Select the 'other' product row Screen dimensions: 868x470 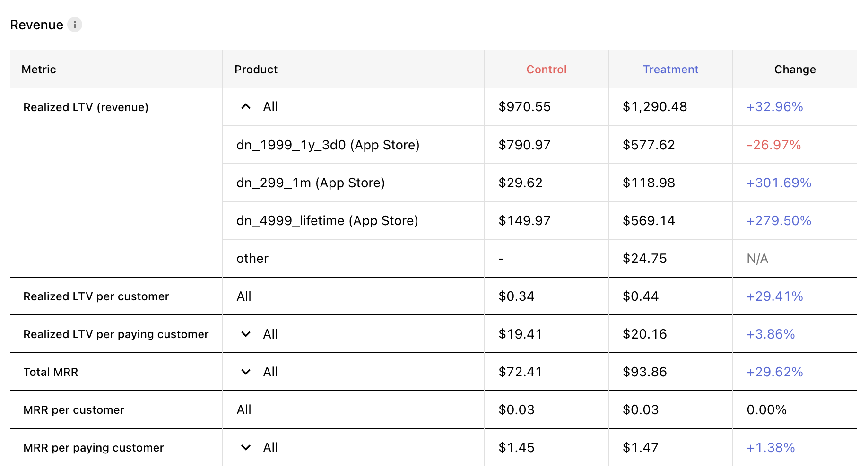[540, 258]
